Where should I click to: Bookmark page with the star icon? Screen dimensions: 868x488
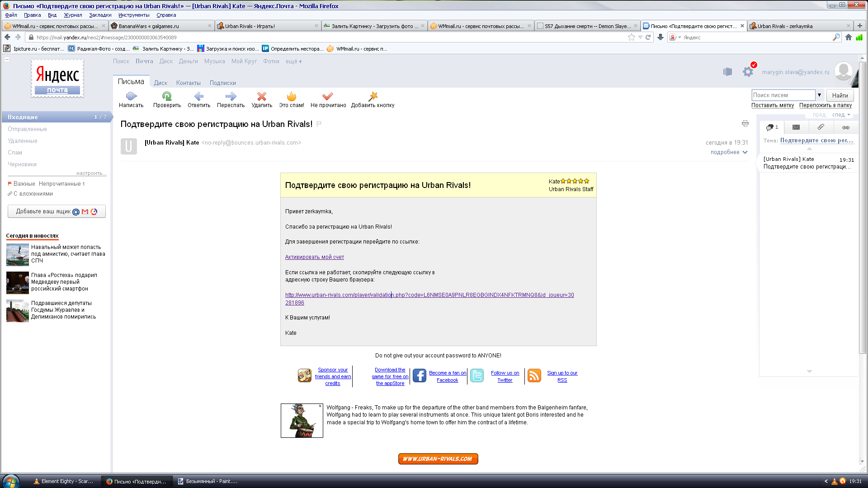pos(631,38)
